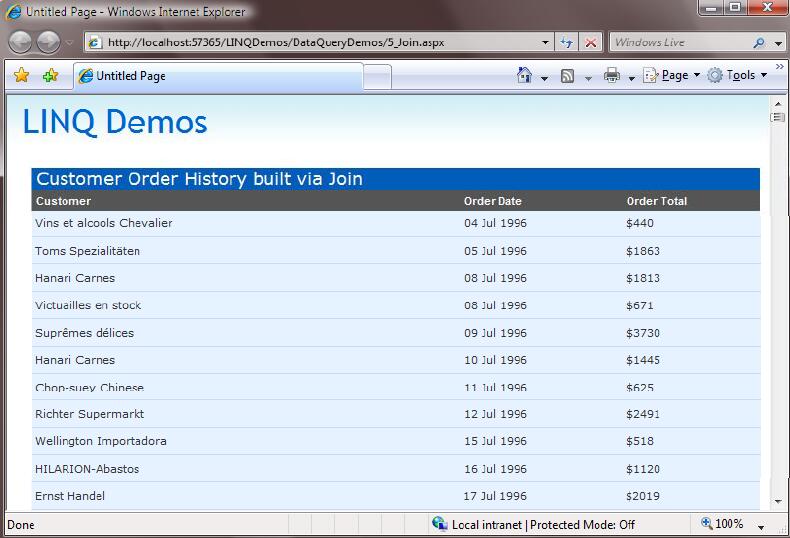Click the 16 Jul 1996 date cell
The height and width of the screenshot is (538, 790).
(x=495, y=469)
